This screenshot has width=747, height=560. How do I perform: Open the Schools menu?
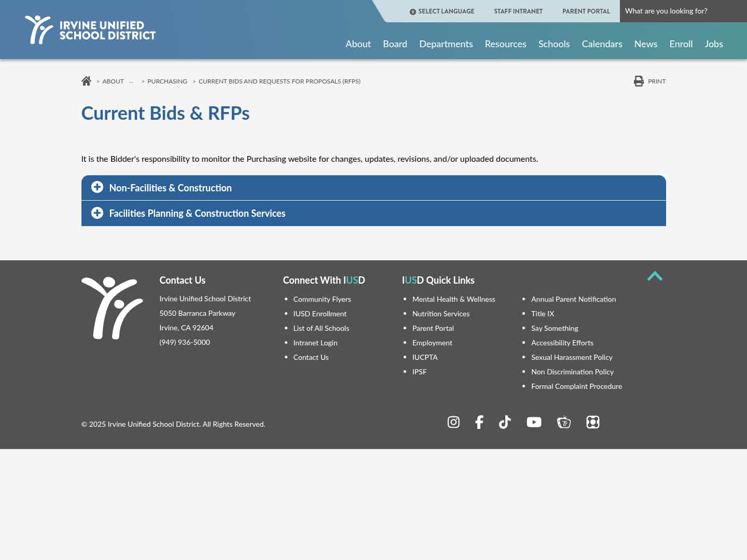554,44
